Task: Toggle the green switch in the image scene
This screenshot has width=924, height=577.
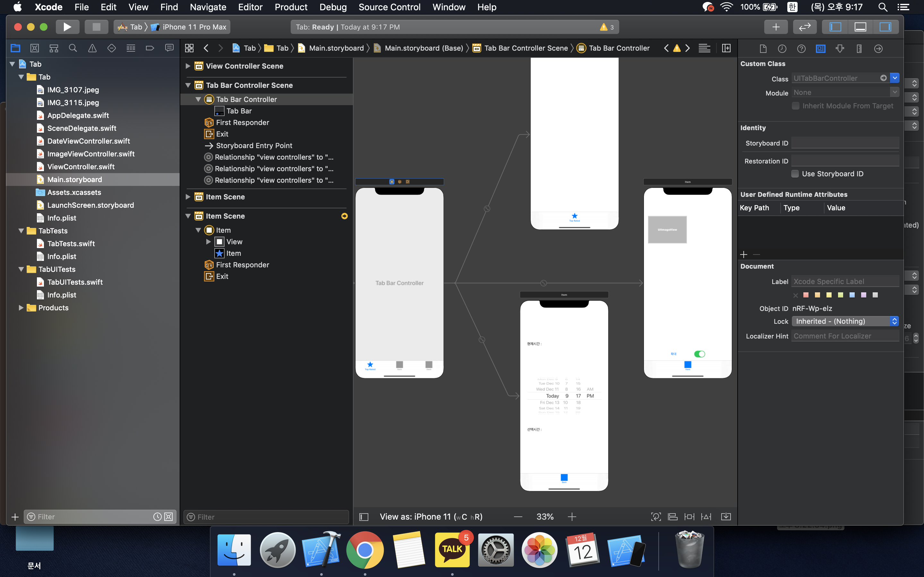Action: point(699,354)
